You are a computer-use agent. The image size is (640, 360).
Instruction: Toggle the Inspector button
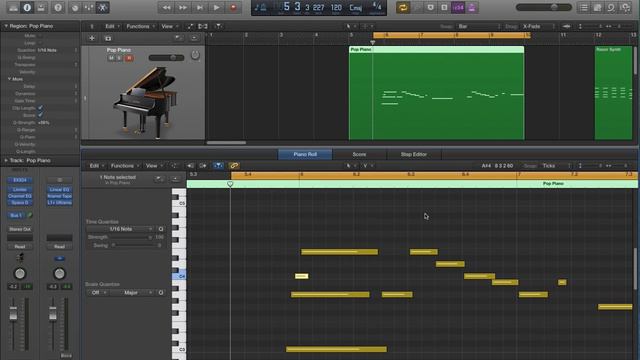click(27, 7)
